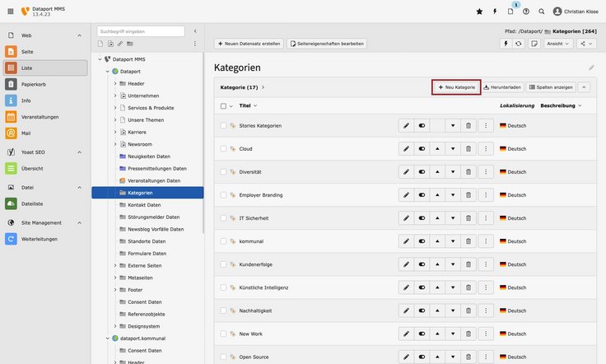This screenshot has width=606, height=364.
Task: Click the reload icon in the docheader
Action: [x=519, y=44]
